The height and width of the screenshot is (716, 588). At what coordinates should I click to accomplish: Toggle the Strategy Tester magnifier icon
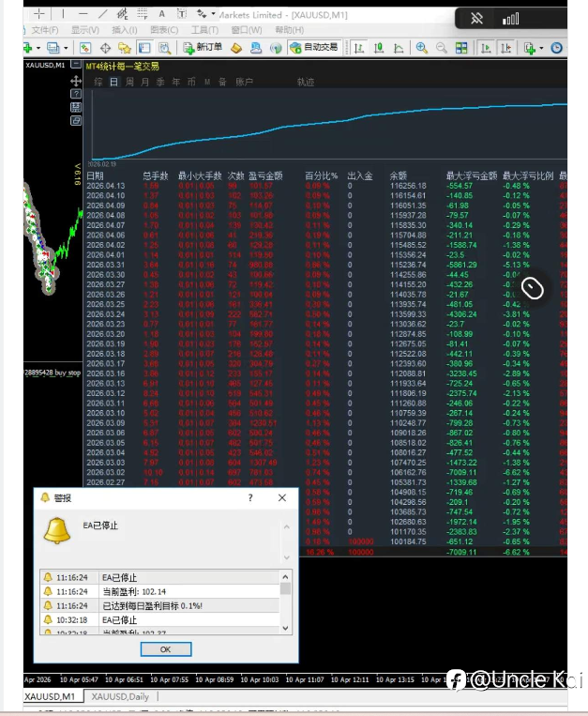pyautogui.click(x=164, y=48)
